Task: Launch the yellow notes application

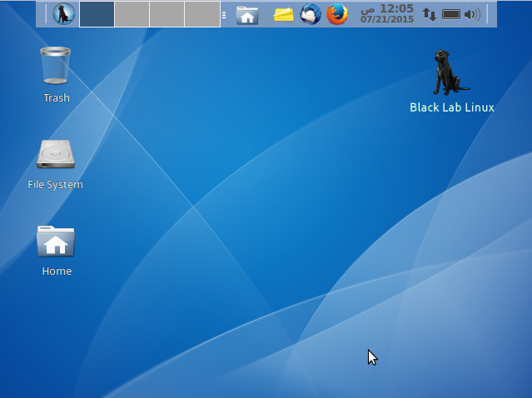Action: pyautogui.click(x=283, y=15)
